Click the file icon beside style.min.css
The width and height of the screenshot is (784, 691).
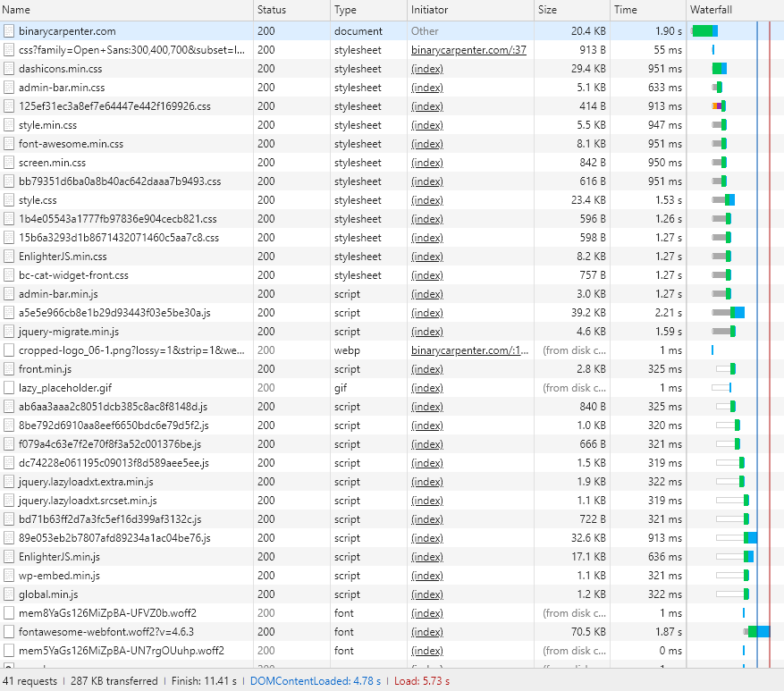9,125
